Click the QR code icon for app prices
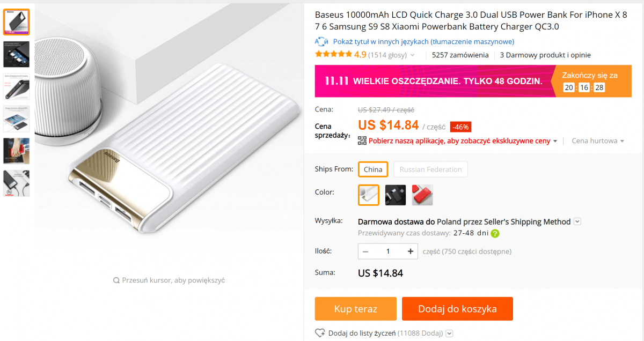644x341 pixels. tap(362, 141)
